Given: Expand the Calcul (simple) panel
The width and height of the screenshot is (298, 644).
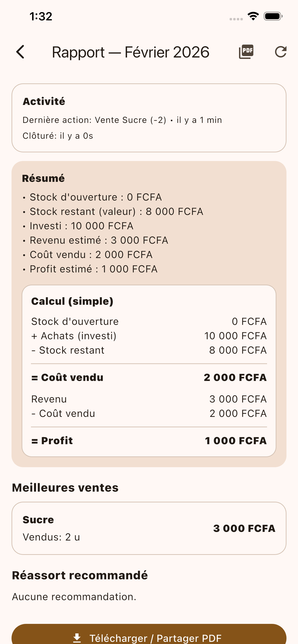Looking at the screenshot, I should point(72,301).
